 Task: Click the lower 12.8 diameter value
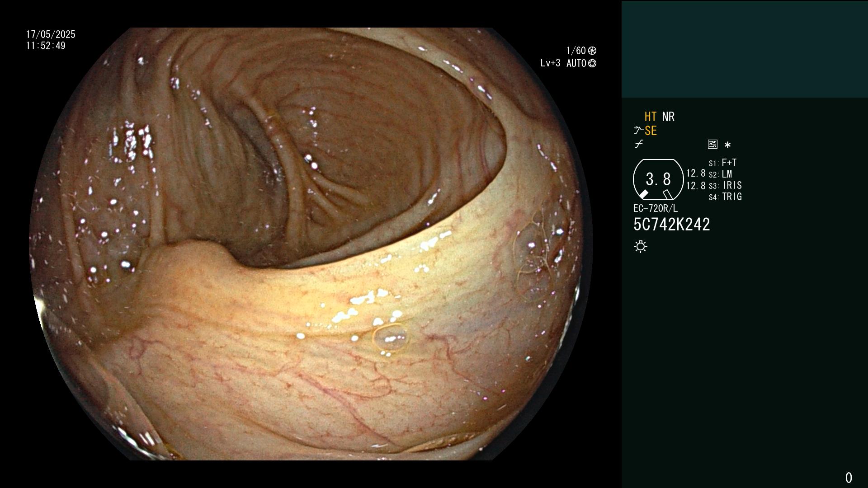click(x=696, y=186)
